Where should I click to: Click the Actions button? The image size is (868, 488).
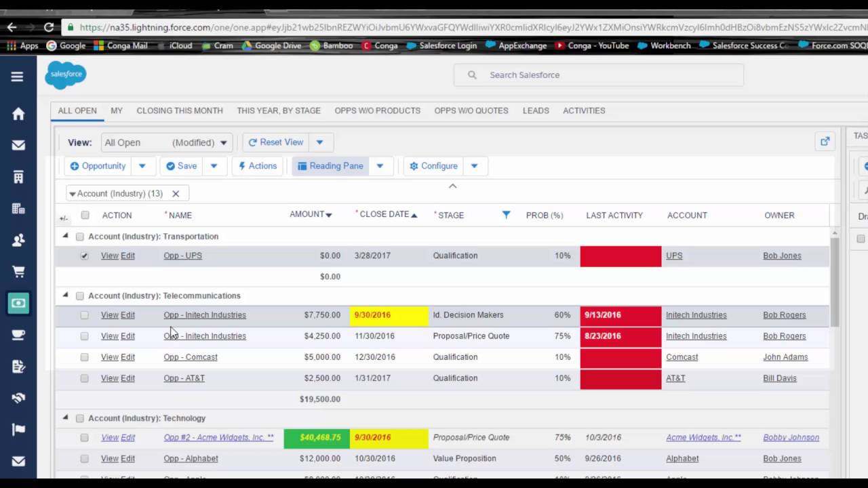click(x=258, y=166)
